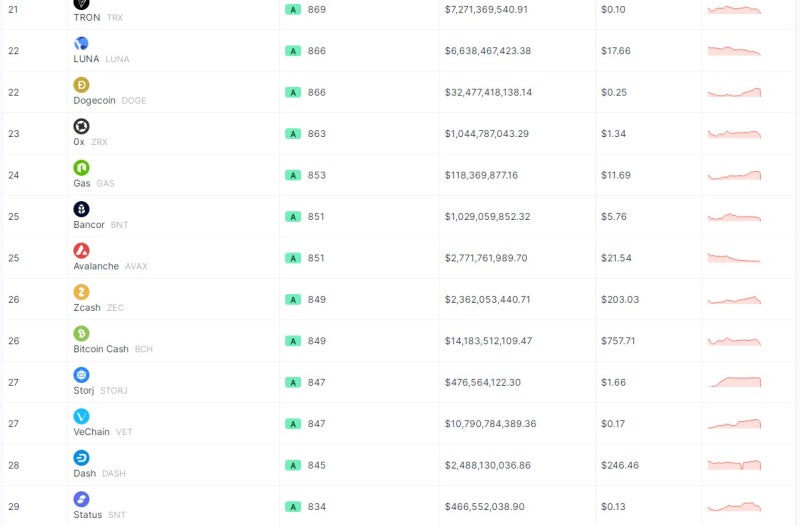Click the LUNA coin logo icon

81,43
